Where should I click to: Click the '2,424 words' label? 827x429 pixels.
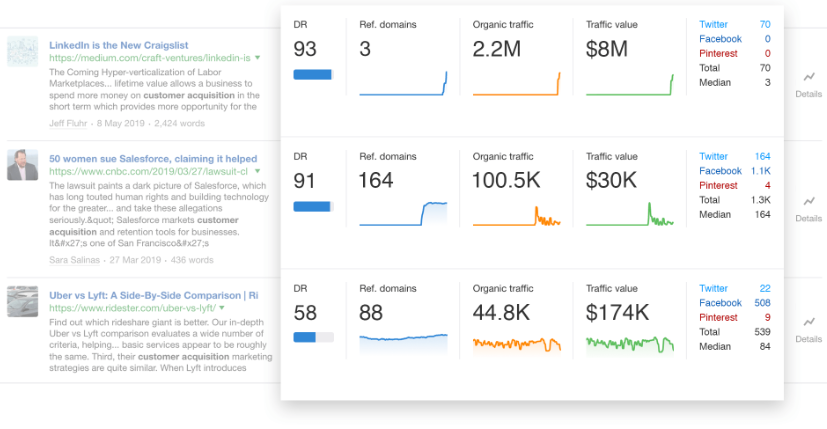(x=179, y=123)
